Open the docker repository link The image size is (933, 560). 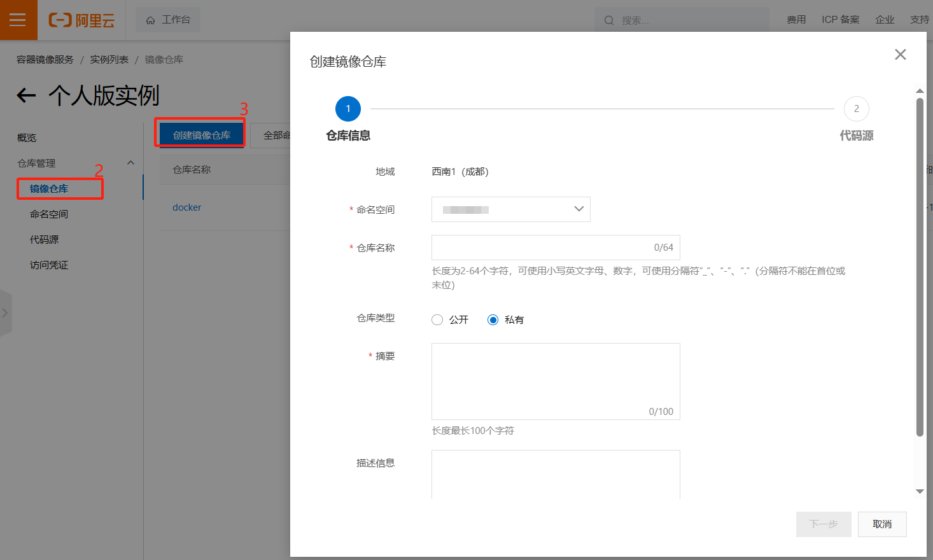(186, 207)
